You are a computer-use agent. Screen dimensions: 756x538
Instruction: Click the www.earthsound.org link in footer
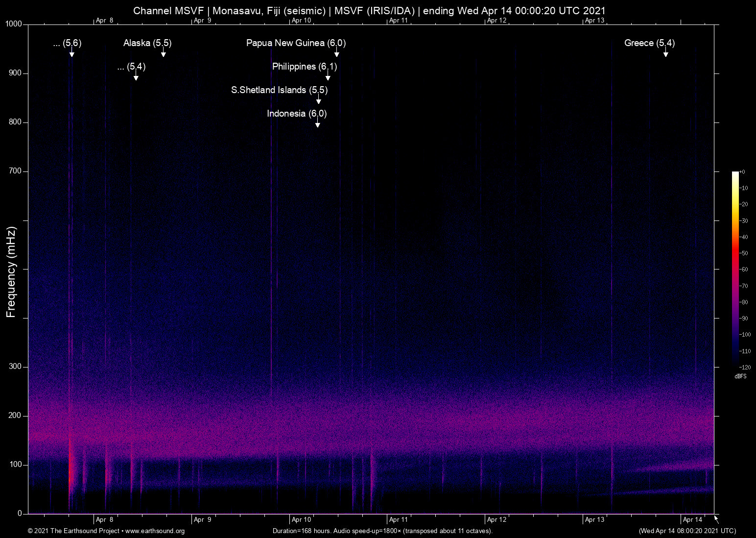point(155,531)
